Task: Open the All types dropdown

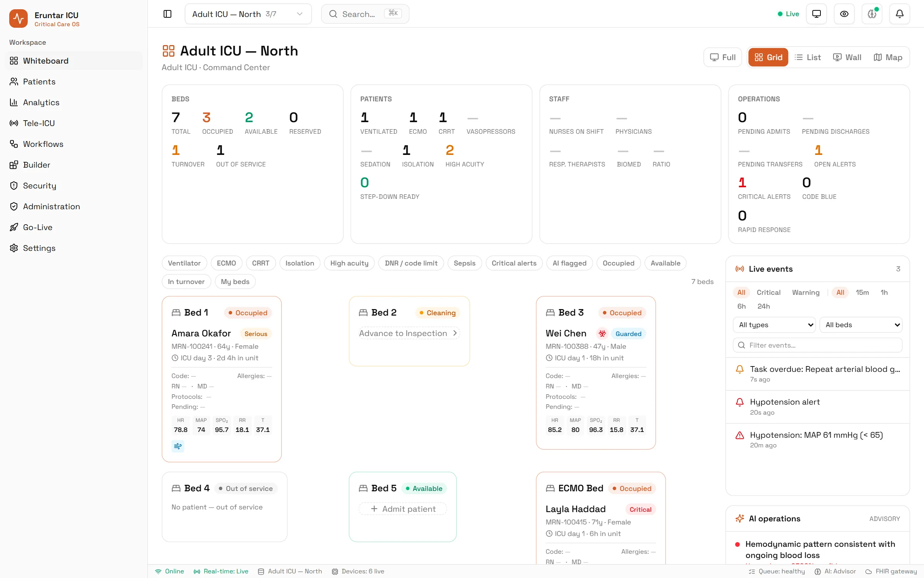Action: (x=775, y=325)
